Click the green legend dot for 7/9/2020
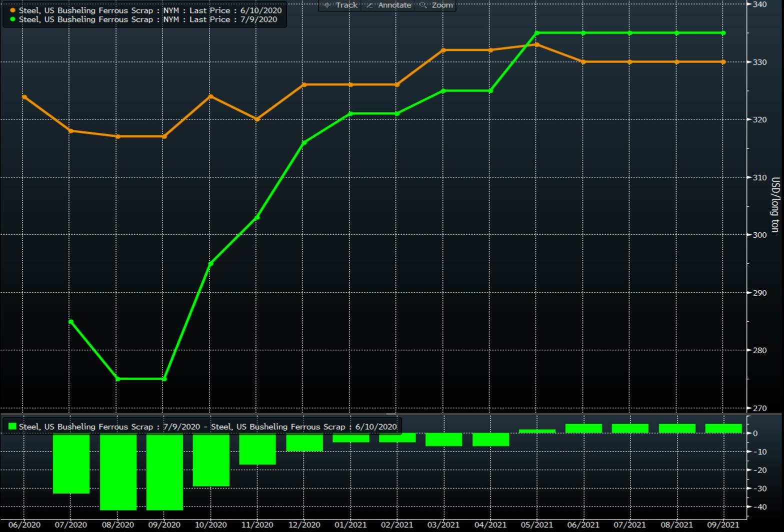 (x=12, y=19)
